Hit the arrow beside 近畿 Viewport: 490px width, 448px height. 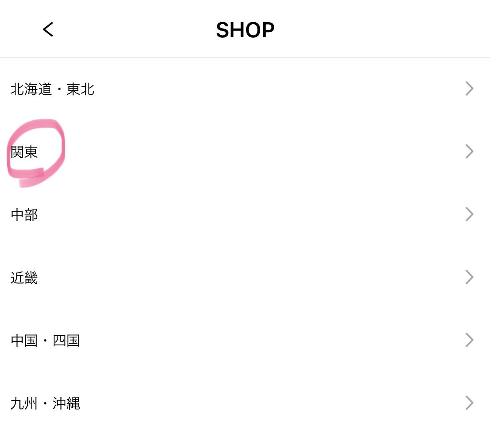pyautogui.click(x=469, y=277)
